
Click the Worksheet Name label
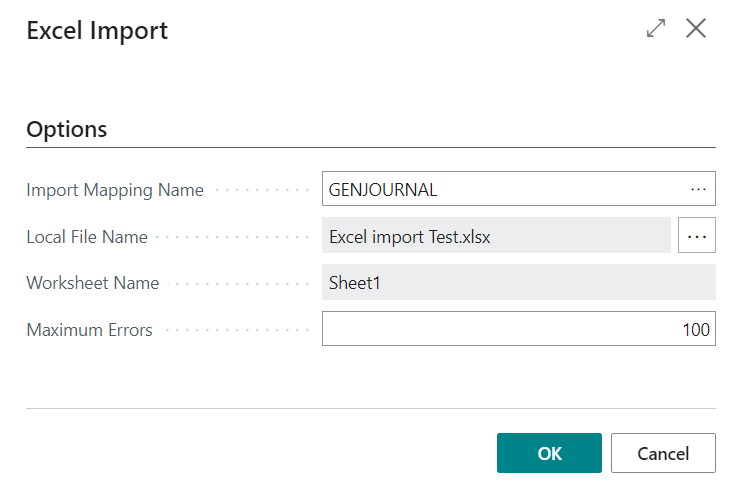pyautogui.click(x=93, y=283)
